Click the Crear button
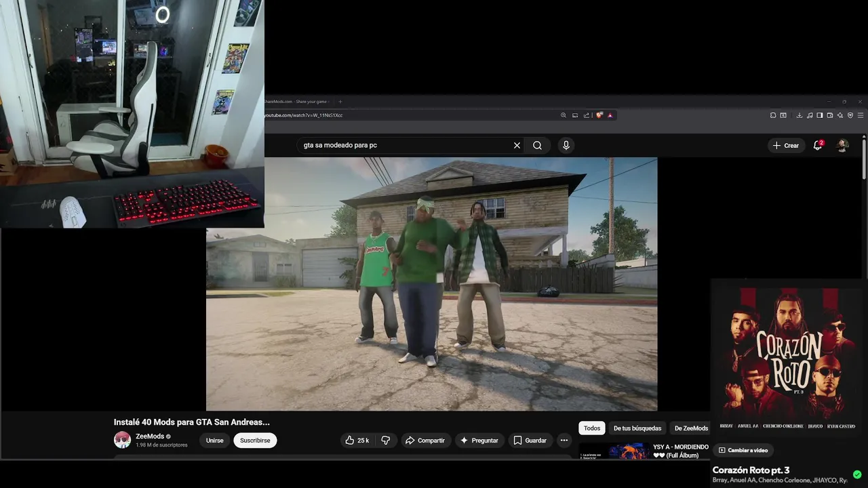Screen dimensions: 868x488 786,145
